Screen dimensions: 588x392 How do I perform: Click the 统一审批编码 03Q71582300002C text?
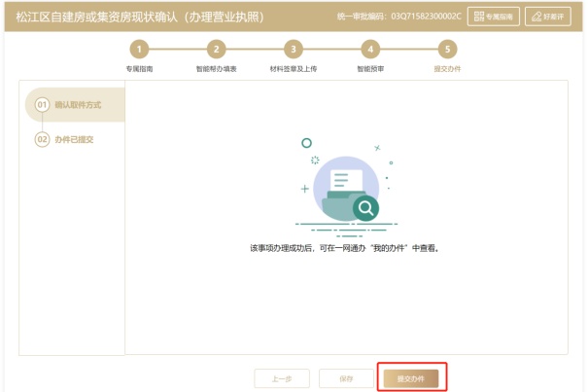(x=399, y=17)
